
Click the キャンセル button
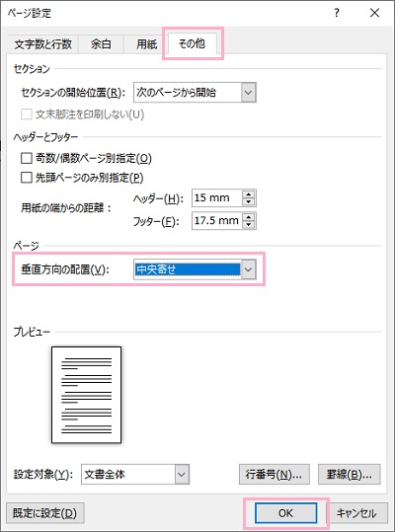[x=356, y=513]
